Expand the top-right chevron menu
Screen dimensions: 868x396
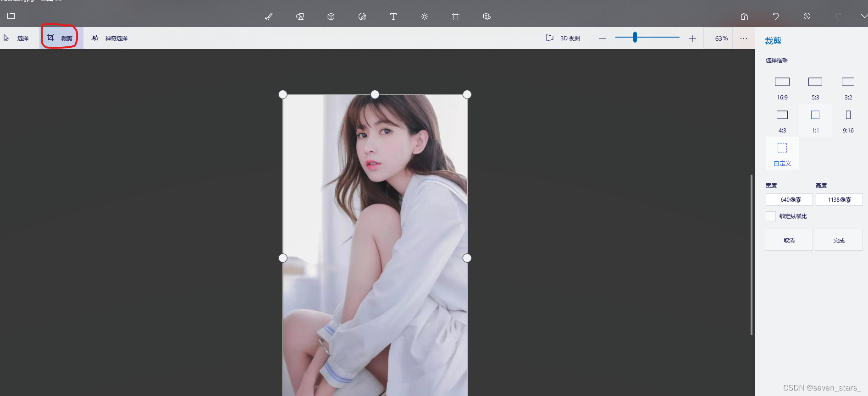tap(864, 16)
